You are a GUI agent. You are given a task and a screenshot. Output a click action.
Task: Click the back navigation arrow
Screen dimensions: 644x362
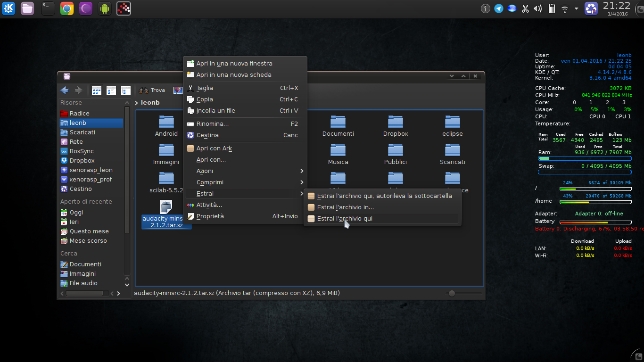pyautogui.click(x=64, y=90)
